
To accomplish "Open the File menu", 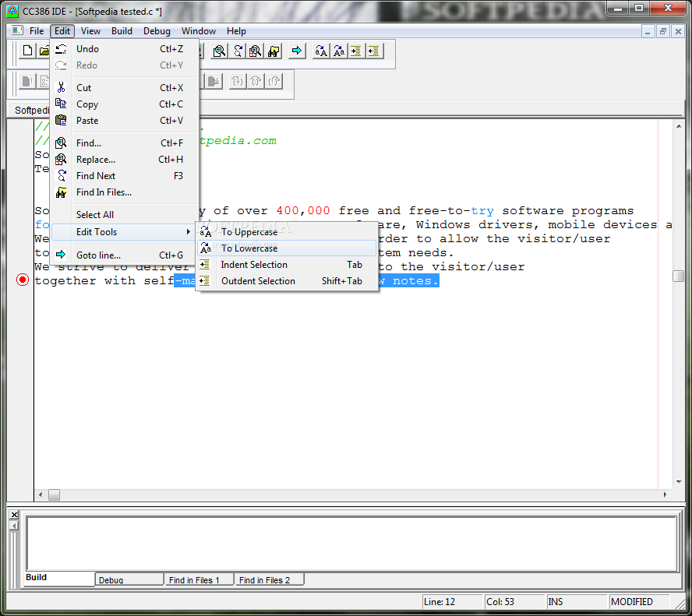I will pyautogui.click(x=37, y=31).
